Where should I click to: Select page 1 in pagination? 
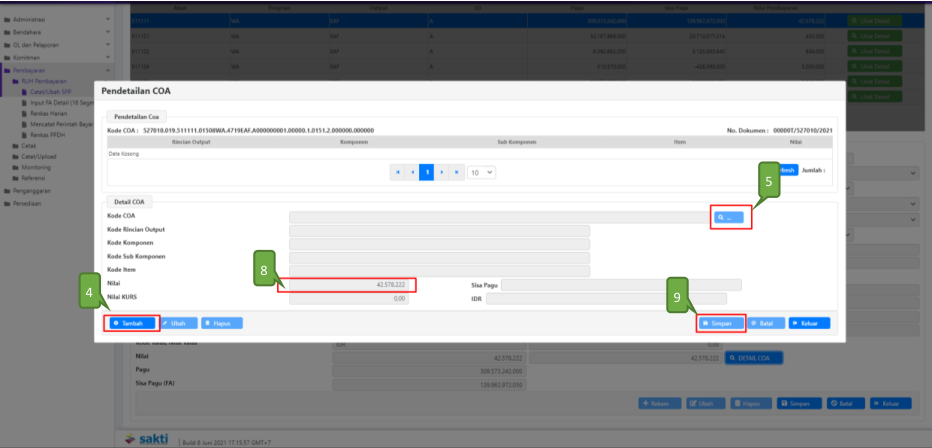click(426, 172)
